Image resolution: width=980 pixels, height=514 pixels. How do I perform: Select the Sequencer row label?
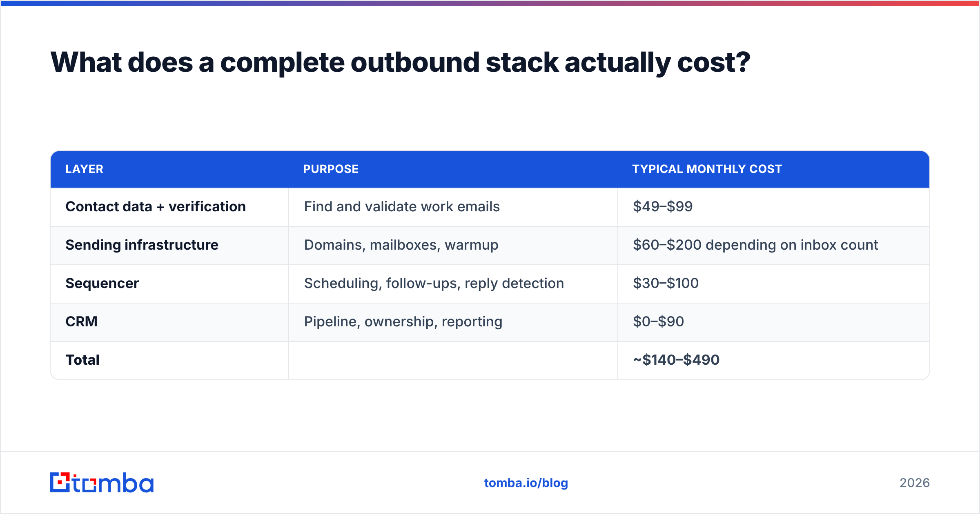coord(102,283)
